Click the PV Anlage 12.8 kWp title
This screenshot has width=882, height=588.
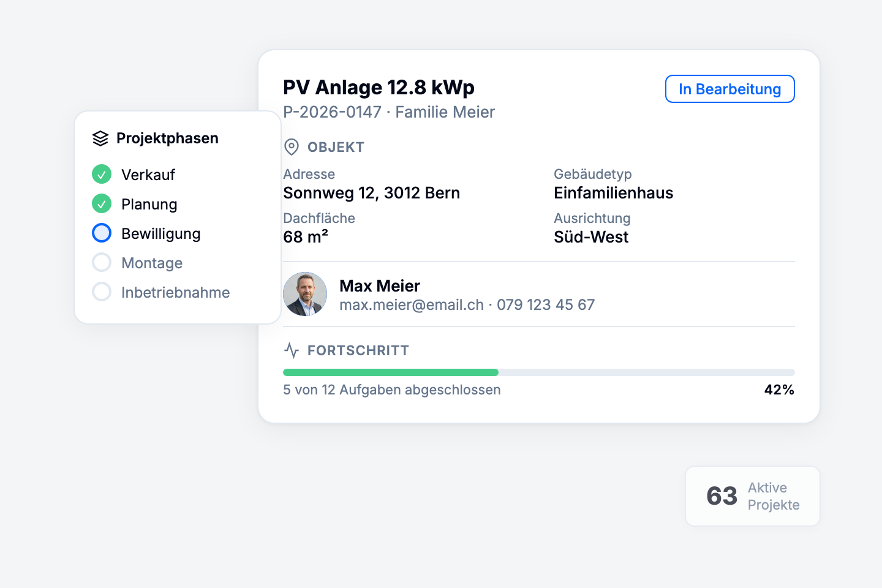click(x=379, y=88)
